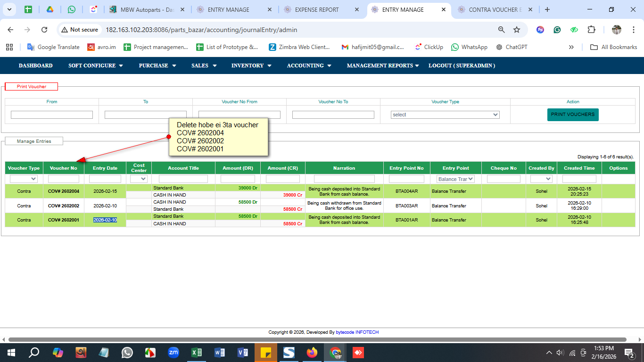Image resolution: width=644 pixels, height=362 pixels.
Task: Reload the current page
Action: point(44,30)
